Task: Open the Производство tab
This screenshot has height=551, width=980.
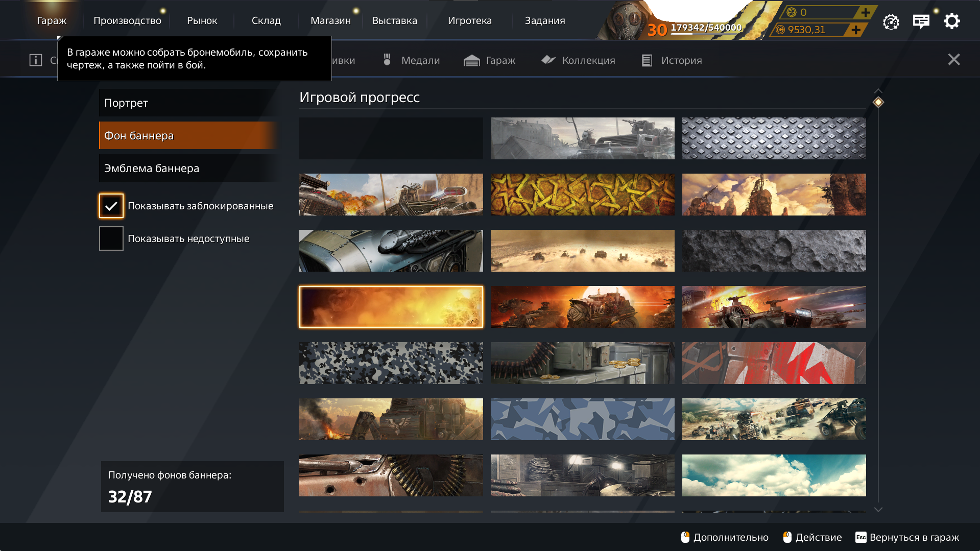Action: tap(127, 20)
